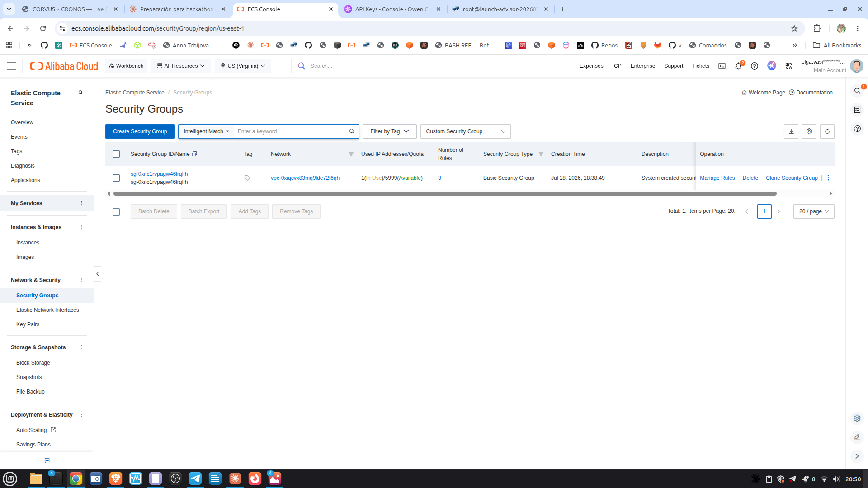Open the help question mark icon in header
The height and width of the screenshot is (488, 868).
[755, 66]
